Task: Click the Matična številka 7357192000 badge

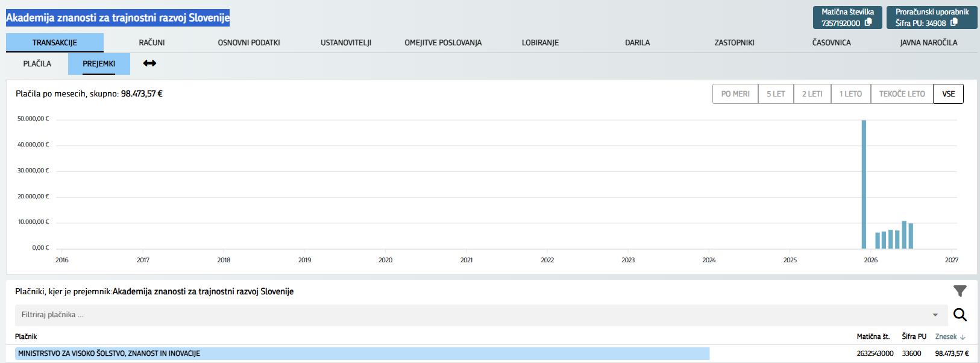Action: (x=847, y=17)
